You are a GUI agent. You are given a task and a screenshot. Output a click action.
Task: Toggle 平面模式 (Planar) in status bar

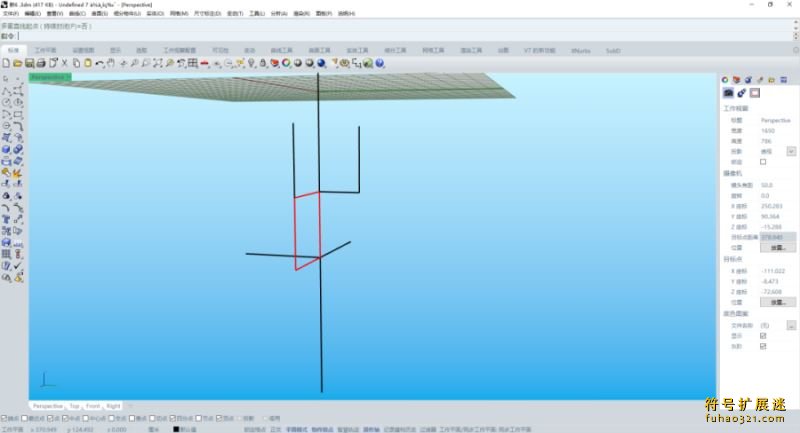pyautogui.click(x=296, y=429)
